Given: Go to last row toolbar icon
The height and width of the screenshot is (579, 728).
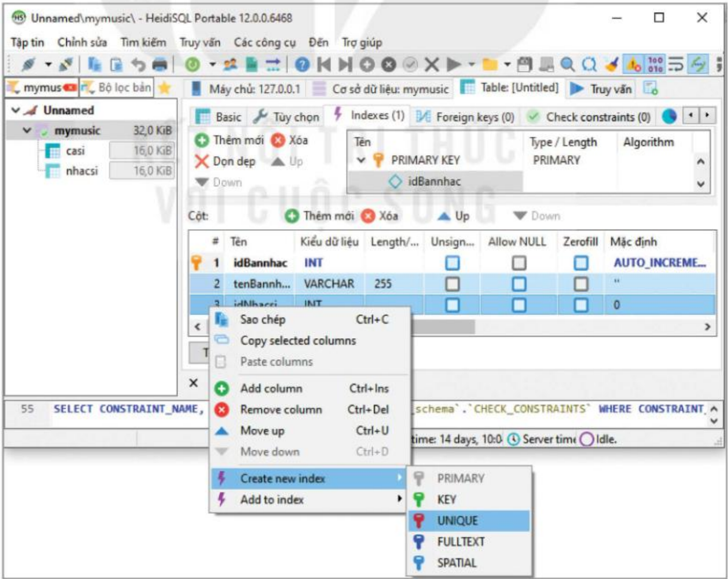Looking at the screenshot, I should click(x=345, y=64).
